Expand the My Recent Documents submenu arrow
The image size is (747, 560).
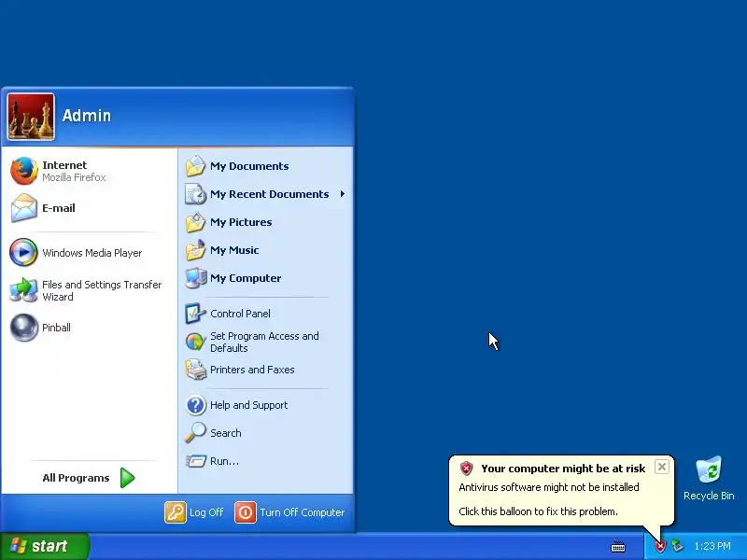coord(342,194)
